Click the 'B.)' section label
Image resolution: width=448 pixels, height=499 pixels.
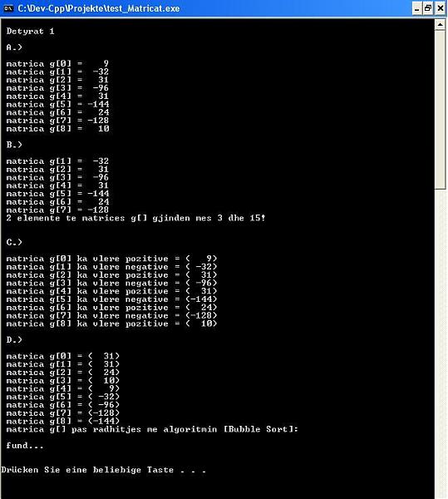[14, 145]
